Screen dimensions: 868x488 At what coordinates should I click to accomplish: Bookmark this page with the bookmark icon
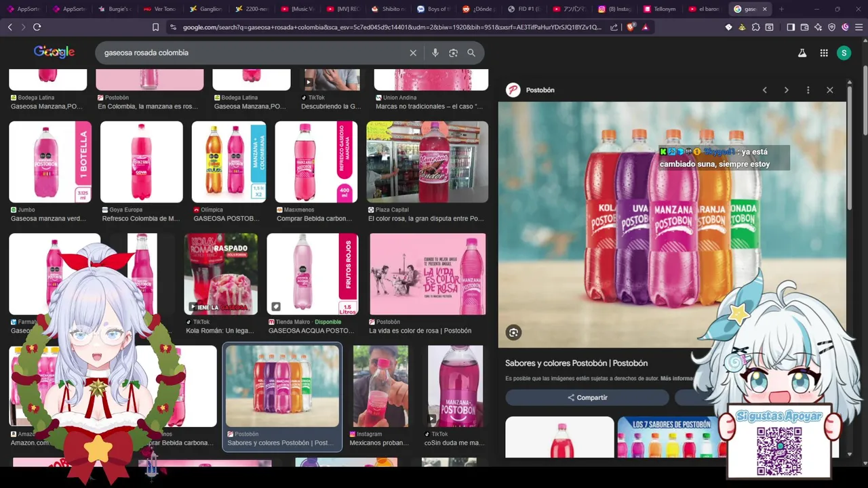(155, 27)
